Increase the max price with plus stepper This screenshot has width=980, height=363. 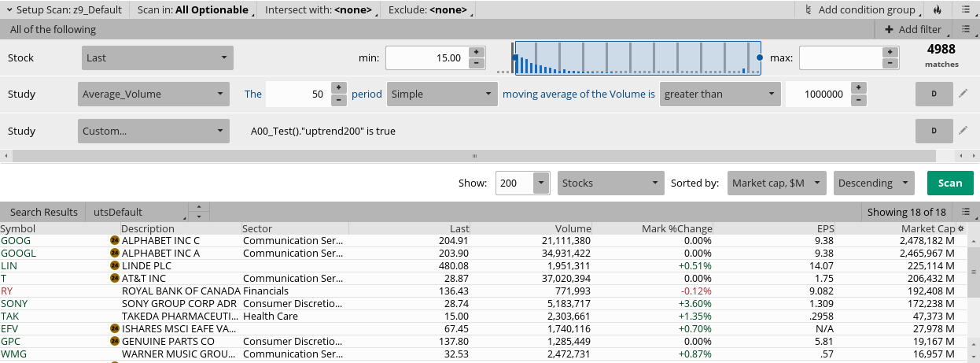(890, 52)
